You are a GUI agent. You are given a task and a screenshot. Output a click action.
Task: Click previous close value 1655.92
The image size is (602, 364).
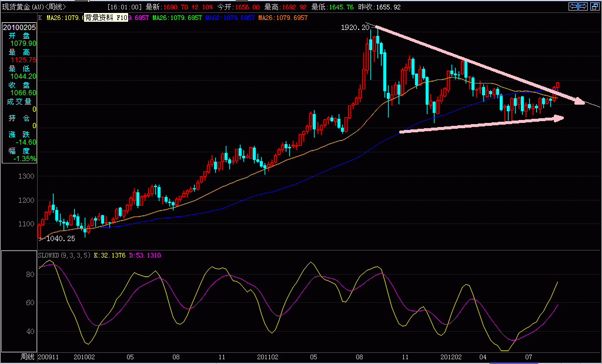(388, 7)
